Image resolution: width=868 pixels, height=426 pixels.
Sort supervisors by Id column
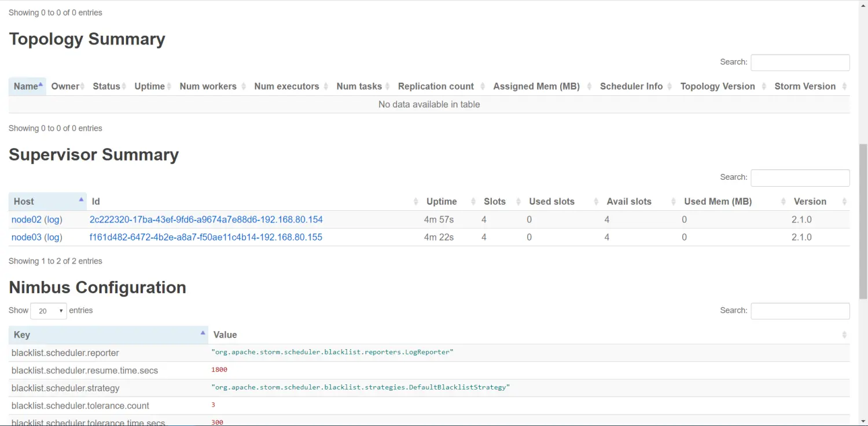[x=254, y=202]
